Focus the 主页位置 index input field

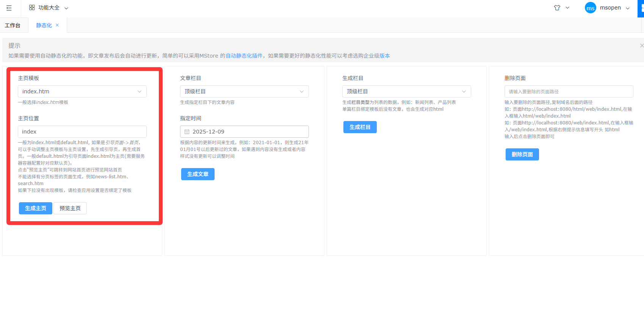click(82, 132)
